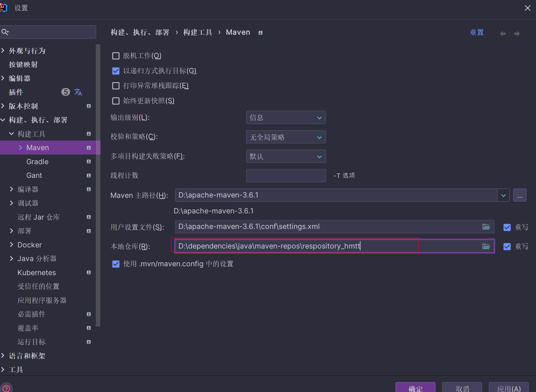Click the search magnifier icon in settings

5,32
